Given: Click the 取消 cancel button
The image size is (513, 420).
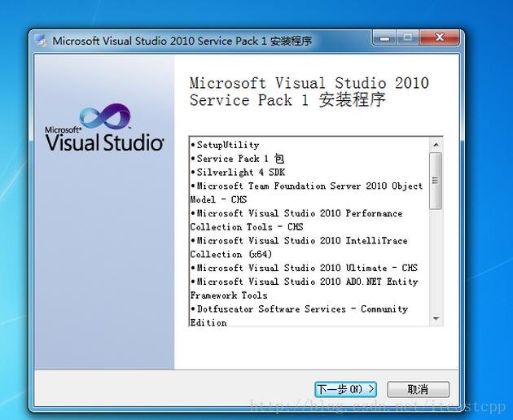Looking at the screenshot, I should pos(418,389).
